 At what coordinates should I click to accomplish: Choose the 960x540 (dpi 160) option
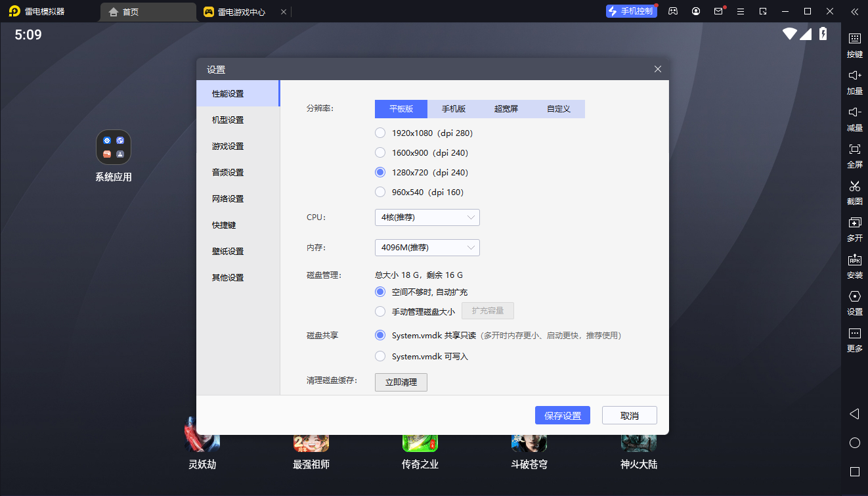(380, 192)
